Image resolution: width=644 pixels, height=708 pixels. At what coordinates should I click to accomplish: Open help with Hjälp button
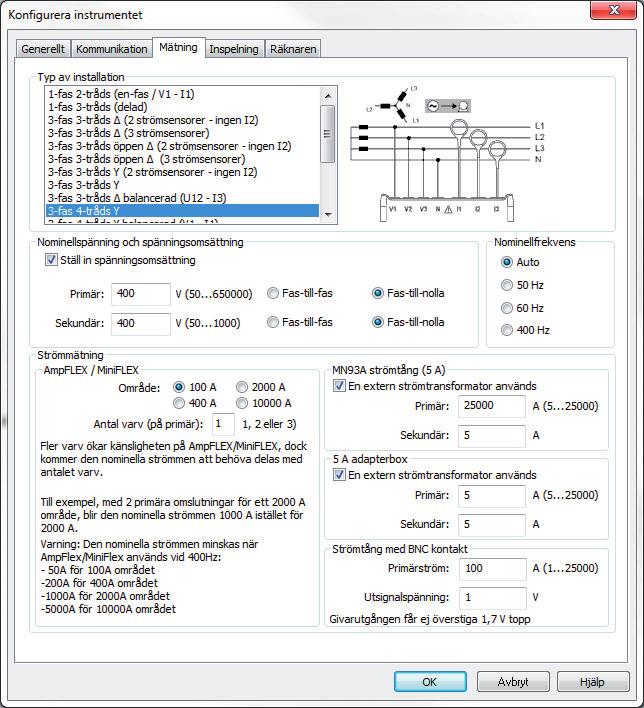click(593, 681)
